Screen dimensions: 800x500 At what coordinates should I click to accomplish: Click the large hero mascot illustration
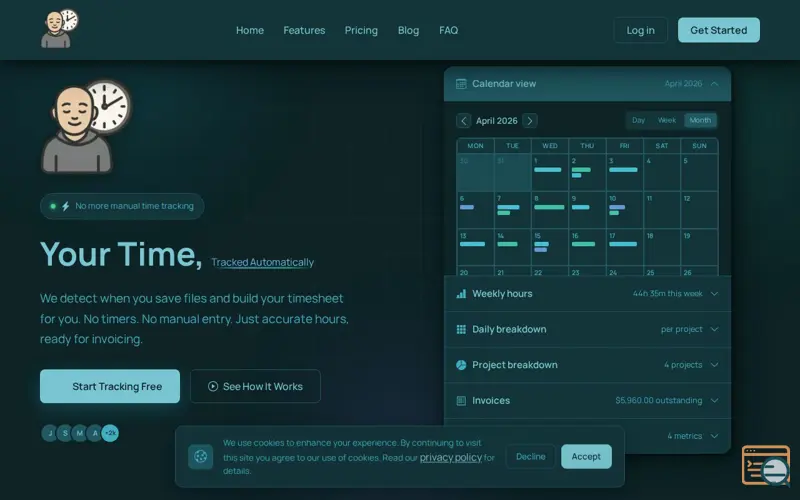coord(85,127)
